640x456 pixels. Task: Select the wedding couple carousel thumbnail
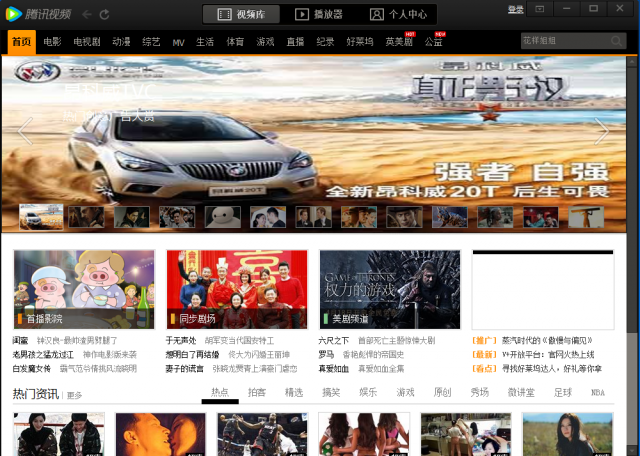(268, 217)
